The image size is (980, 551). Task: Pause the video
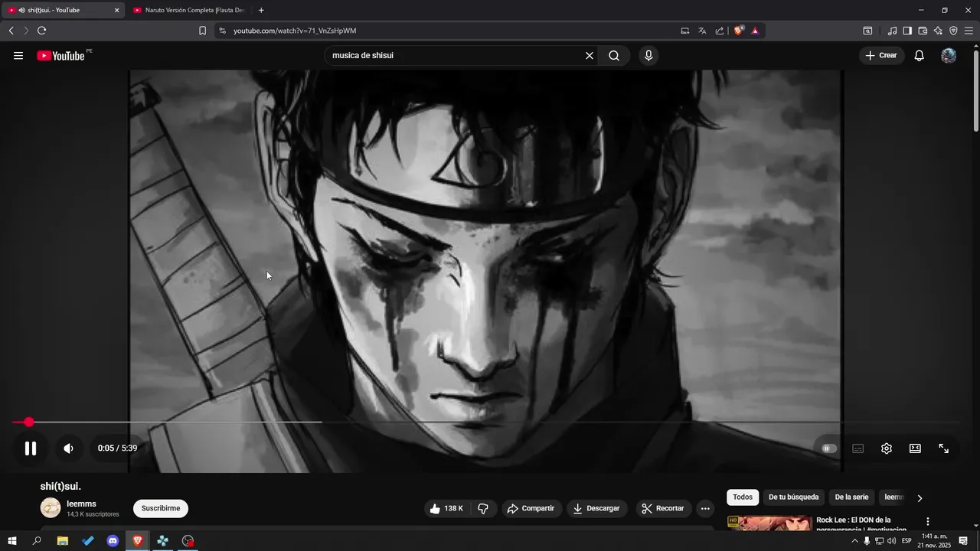[x=31, y=448]
